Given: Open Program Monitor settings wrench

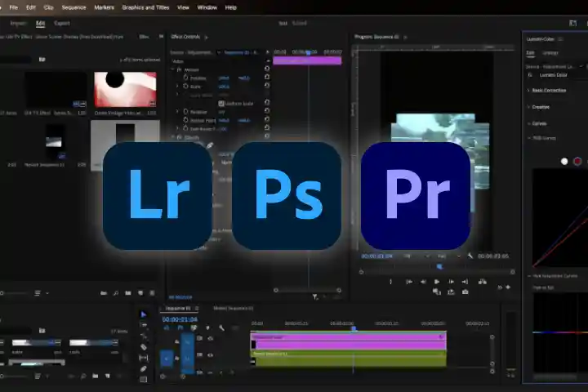Looking at the screenshot, I should point(470,256).
